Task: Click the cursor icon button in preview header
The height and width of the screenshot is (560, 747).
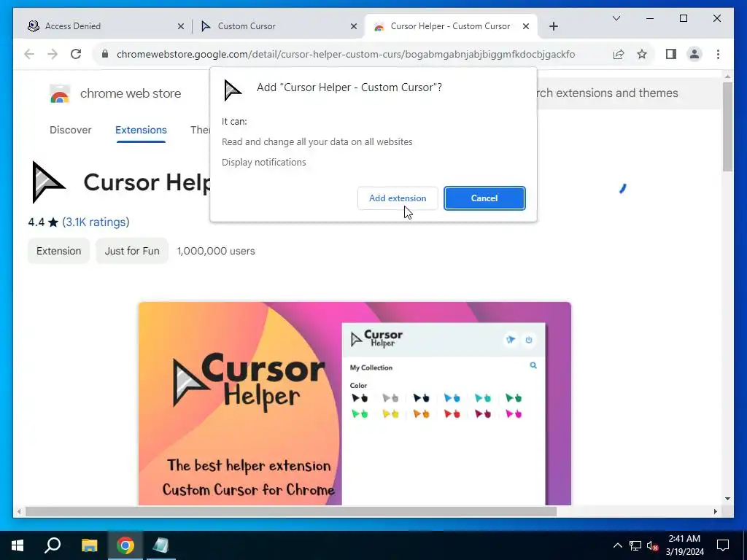Action: [511, 340]
